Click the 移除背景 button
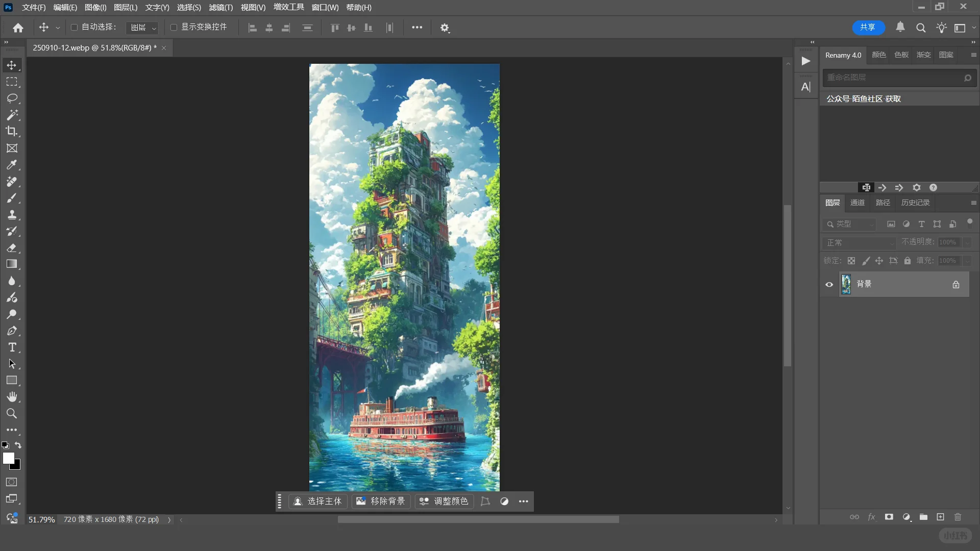The width and height of the screenshot is (980, 551). tap(381, 501)
